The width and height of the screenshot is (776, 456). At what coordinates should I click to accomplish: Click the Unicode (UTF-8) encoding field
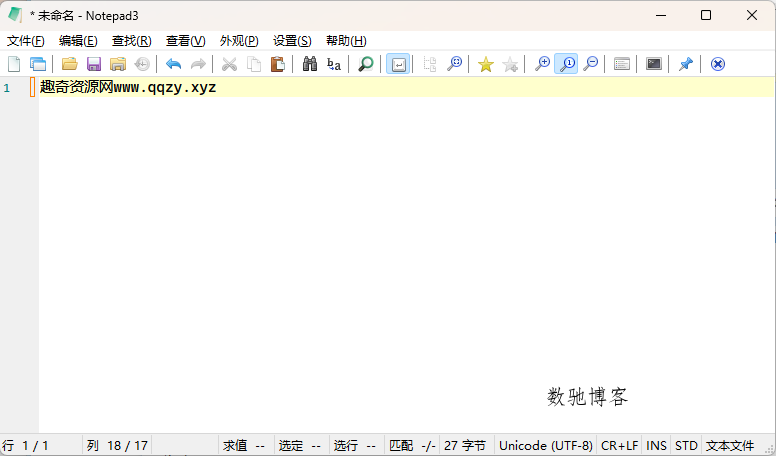click(x=546, y=446)
